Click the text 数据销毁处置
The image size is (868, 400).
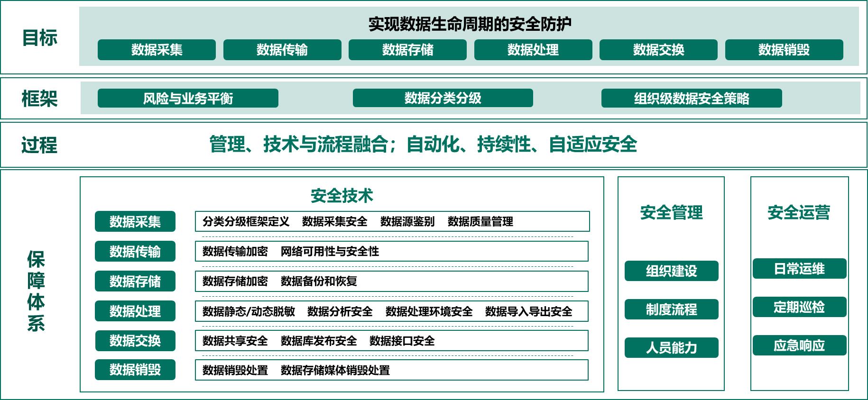click(x=235, y=370)
